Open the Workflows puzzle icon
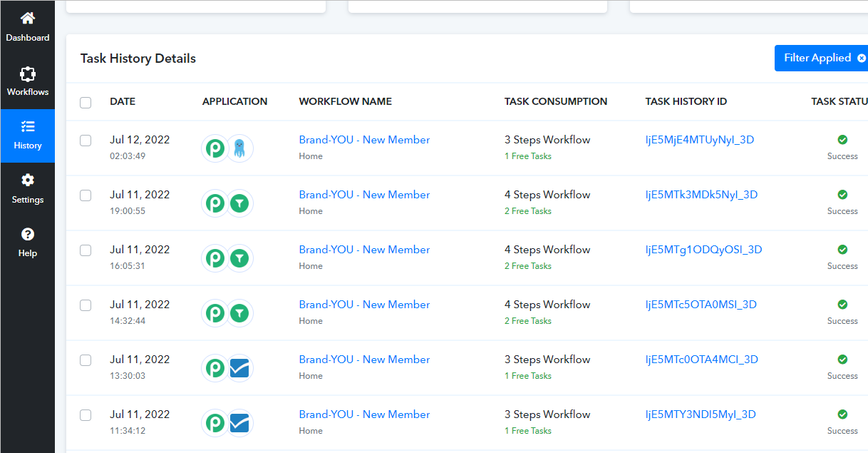Image resolution: width=868 pixels, height=453 pixels. click(28, 73)
